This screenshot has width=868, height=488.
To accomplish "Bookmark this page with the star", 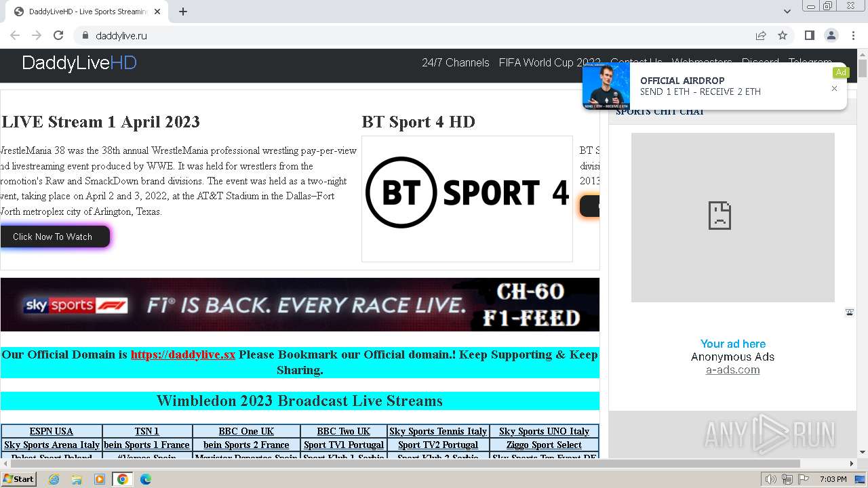I will [x=783, y=35].
